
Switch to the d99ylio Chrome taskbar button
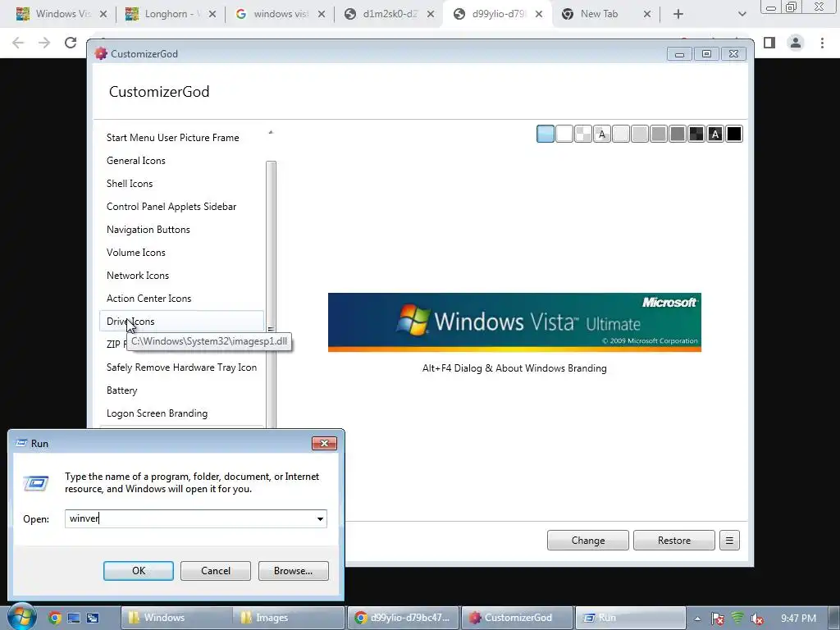click(404, 618)
